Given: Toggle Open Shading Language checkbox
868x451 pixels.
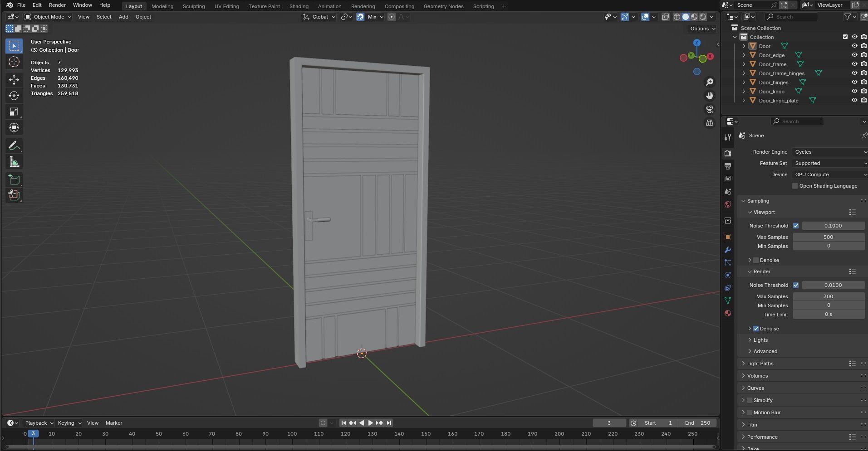Looking at the screenshot, I should click(795, 186).
